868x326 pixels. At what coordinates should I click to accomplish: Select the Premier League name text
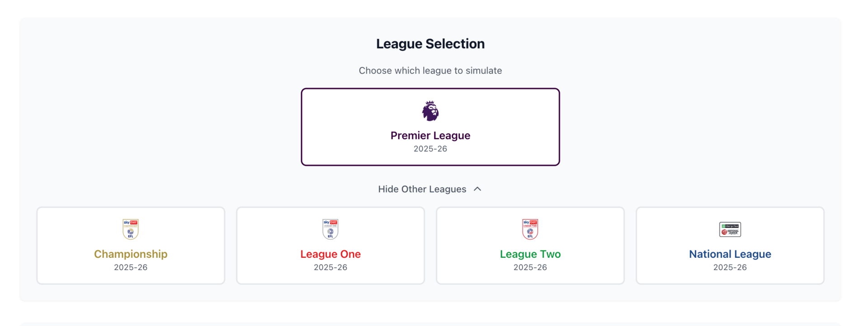tap(430, 135)
